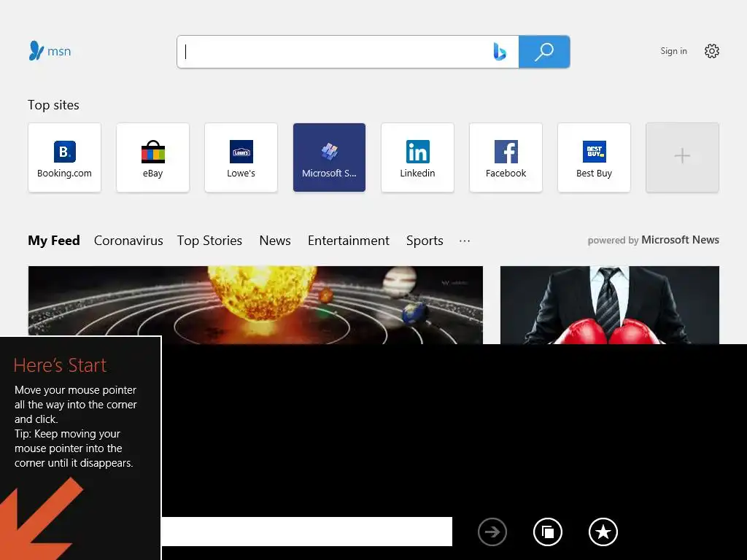This screenshot has width=747, height=560.
Task: Open the Lowe's top site tile
Action: [x=241, y=157]
